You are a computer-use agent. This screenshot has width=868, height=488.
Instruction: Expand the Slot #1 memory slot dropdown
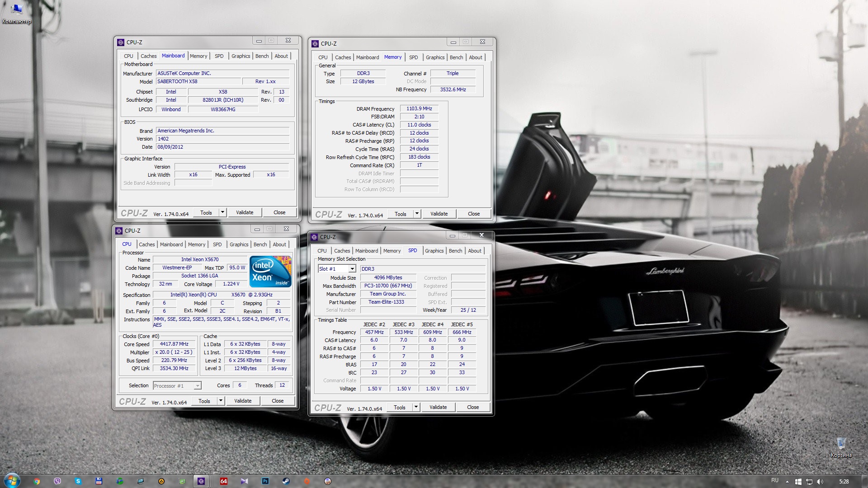[x=352, y=269]
